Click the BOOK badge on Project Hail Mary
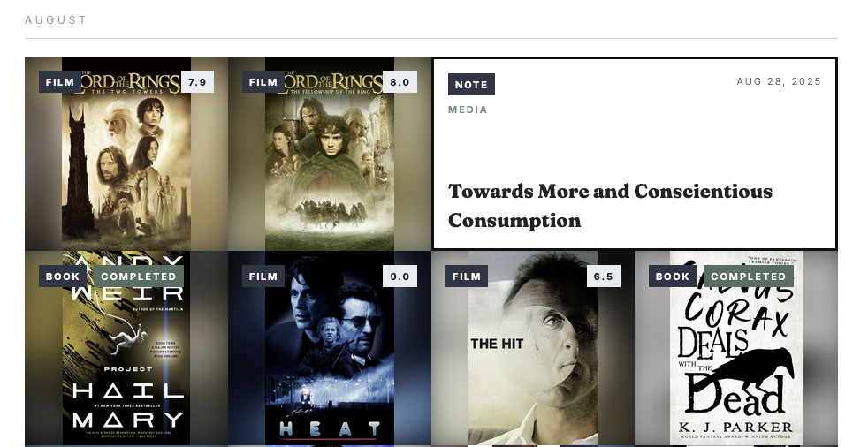Screen dimensions: 868x447 click(63, 276)
